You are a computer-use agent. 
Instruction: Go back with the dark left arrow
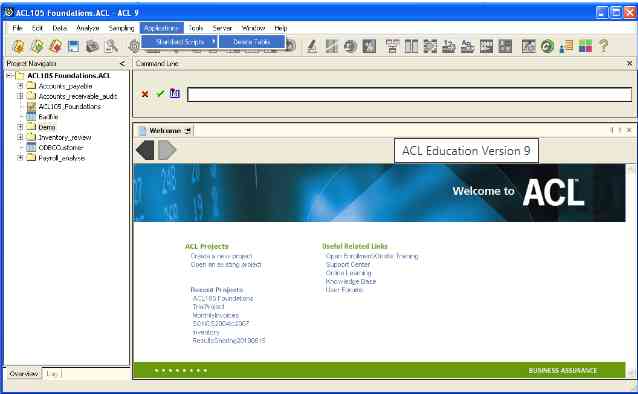145,150
